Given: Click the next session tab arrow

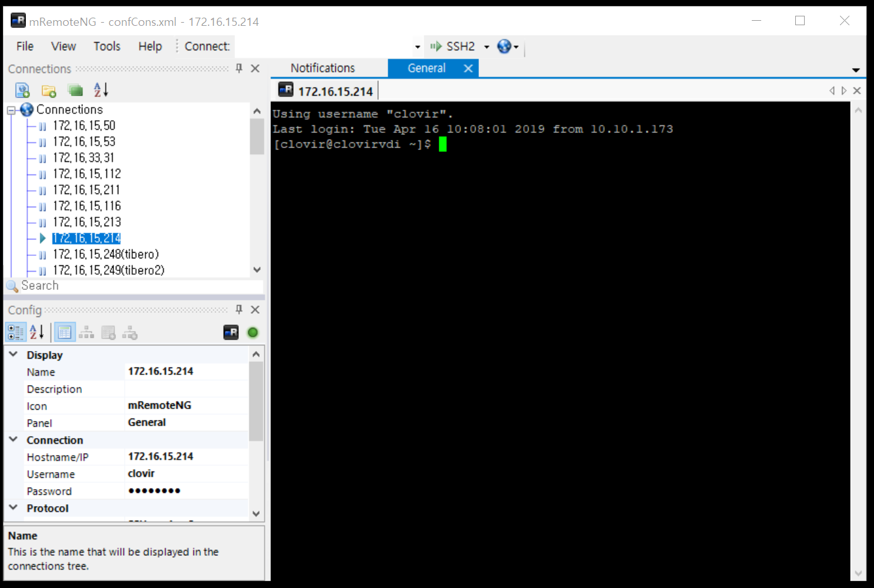Looking at the screenshot, I should 844,91.
